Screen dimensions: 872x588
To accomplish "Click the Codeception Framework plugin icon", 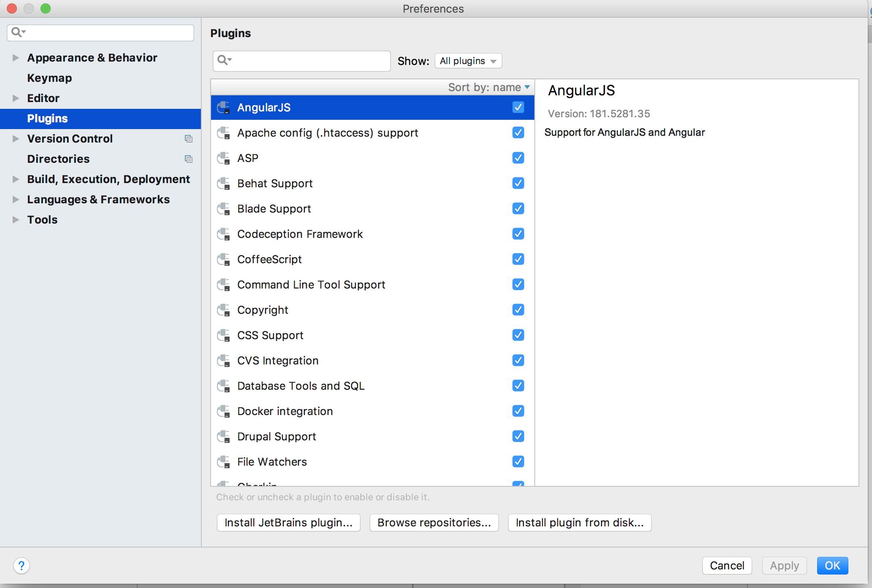I will (223, 234).
